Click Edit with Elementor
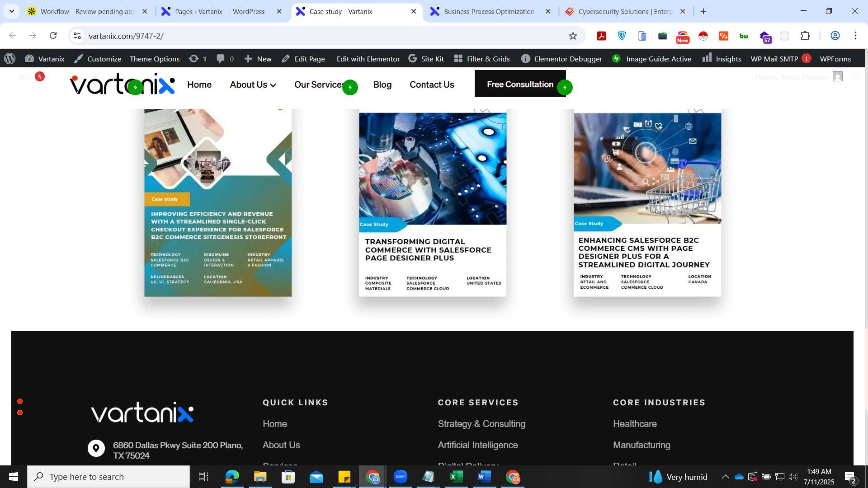The image size is (868, 488). pyautogui.click(x=368, y=59)
